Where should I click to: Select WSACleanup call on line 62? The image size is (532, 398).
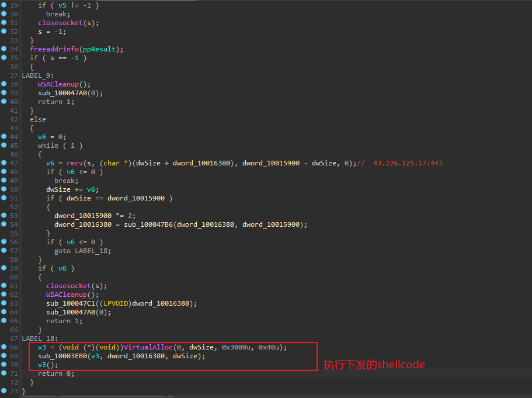[x=67, y=295]
